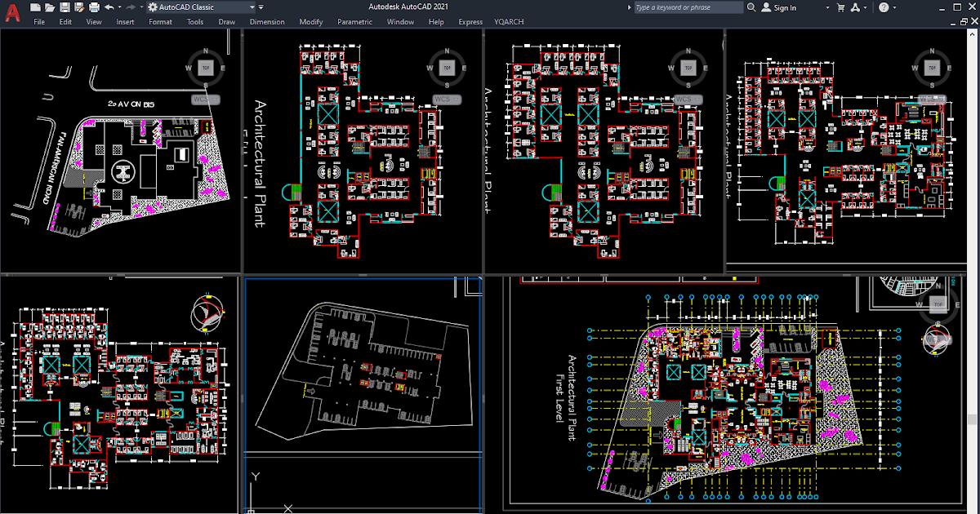Click the ViewCube compass in top-left viewport
This screenshot has width=980, height=514.
205,67
